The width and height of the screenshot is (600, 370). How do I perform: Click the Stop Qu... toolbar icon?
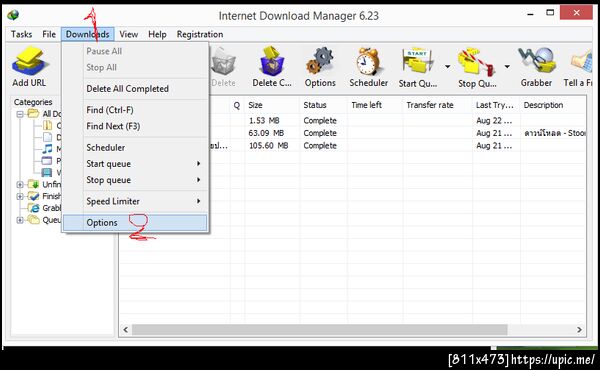point(477,62)
